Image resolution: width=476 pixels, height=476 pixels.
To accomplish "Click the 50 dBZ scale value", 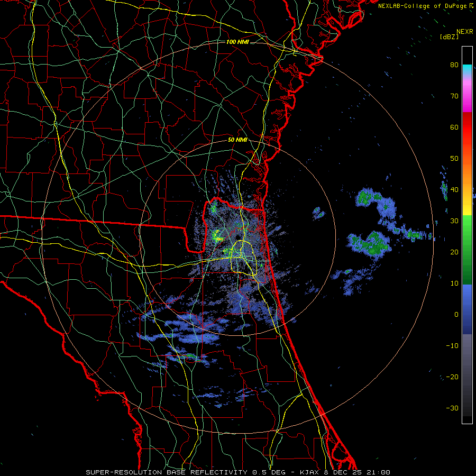I will tap(454, 159).
